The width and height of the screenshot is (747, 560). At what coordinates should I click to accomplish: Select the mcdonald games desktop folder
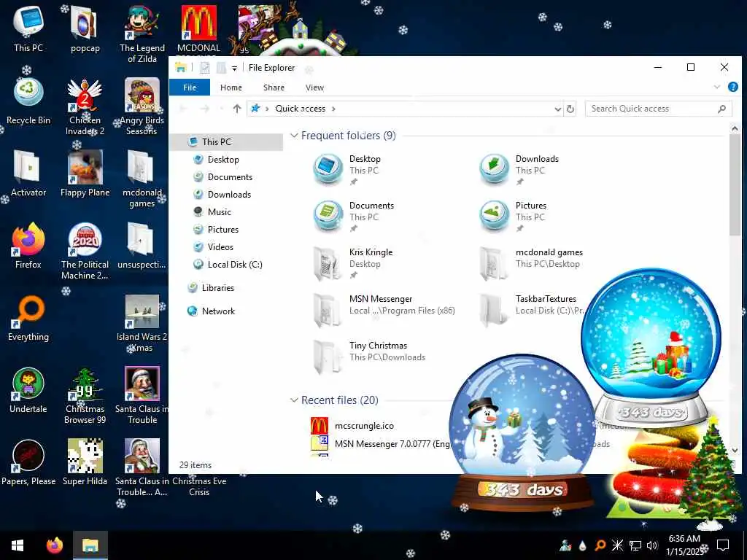coord(142,179)
